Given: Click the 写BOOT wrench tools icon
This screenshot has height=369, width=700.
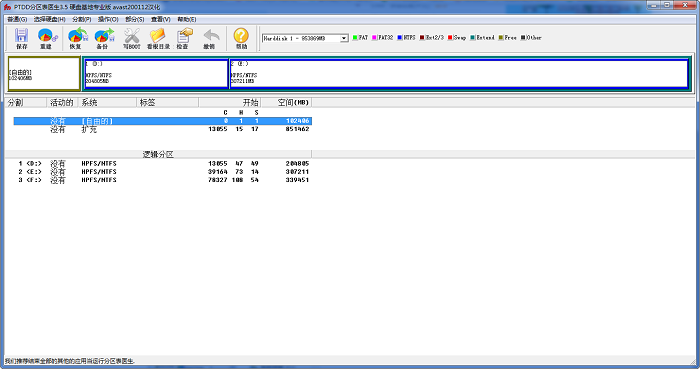Looking at the screenshot, I should (132, 36).
